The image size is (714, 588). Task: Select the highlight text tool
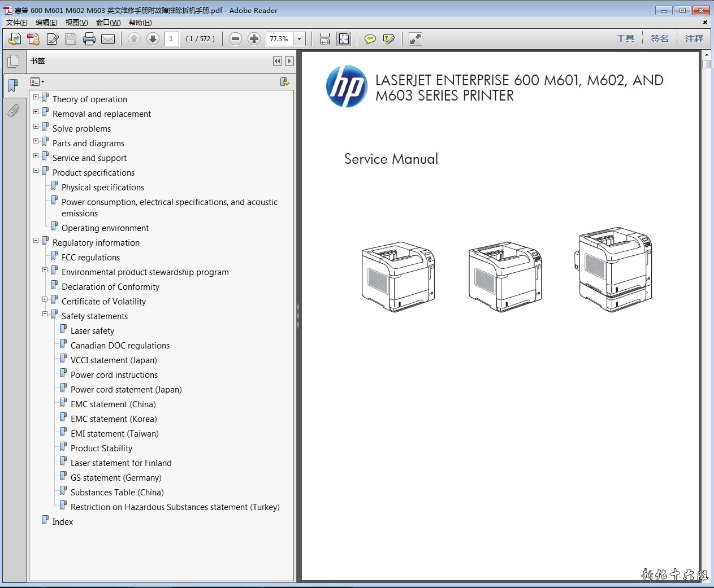coord(388,39)
